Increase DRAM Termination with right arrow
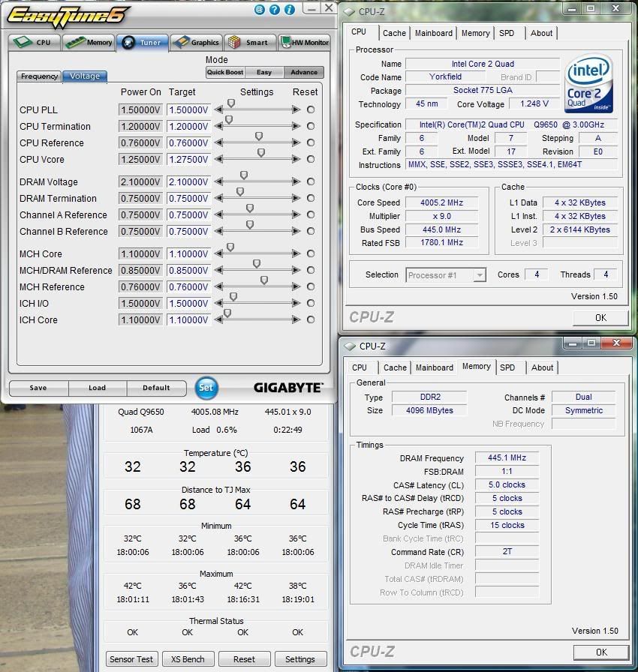 [x=296, y=198]
